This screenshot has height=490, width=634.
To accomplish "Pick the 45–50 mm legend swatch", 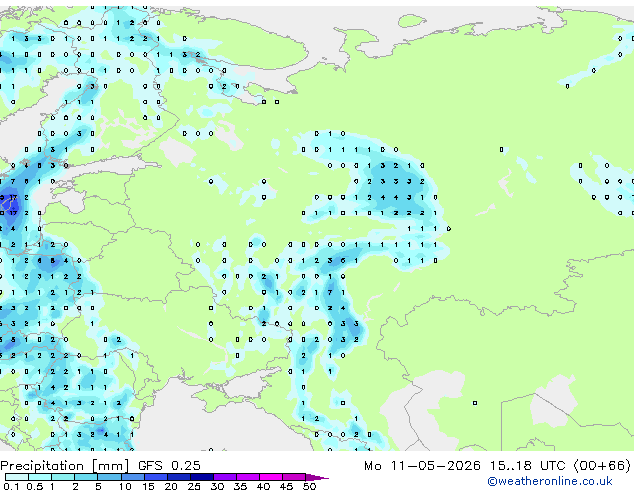I will tap(294, 477).
